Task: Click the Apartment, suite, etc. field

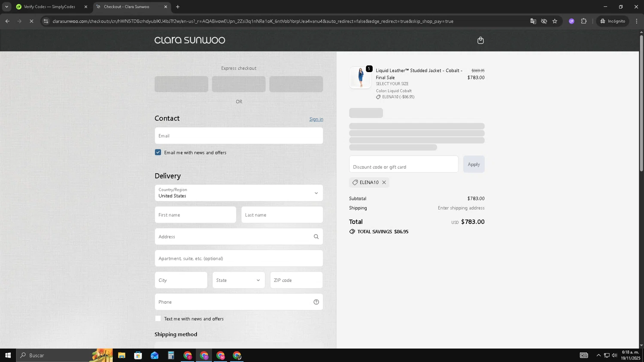Action: (x=239, y=259)
